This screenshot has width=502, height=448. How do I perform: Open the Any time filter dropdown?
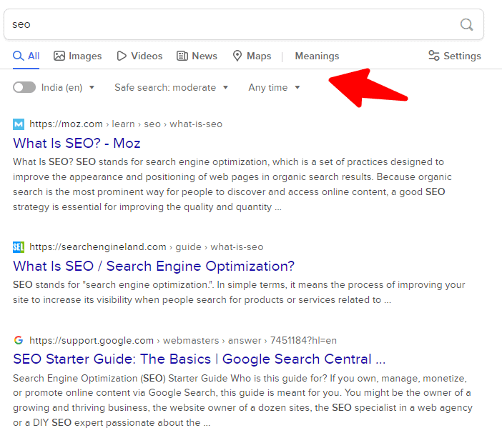click(274, 87)
